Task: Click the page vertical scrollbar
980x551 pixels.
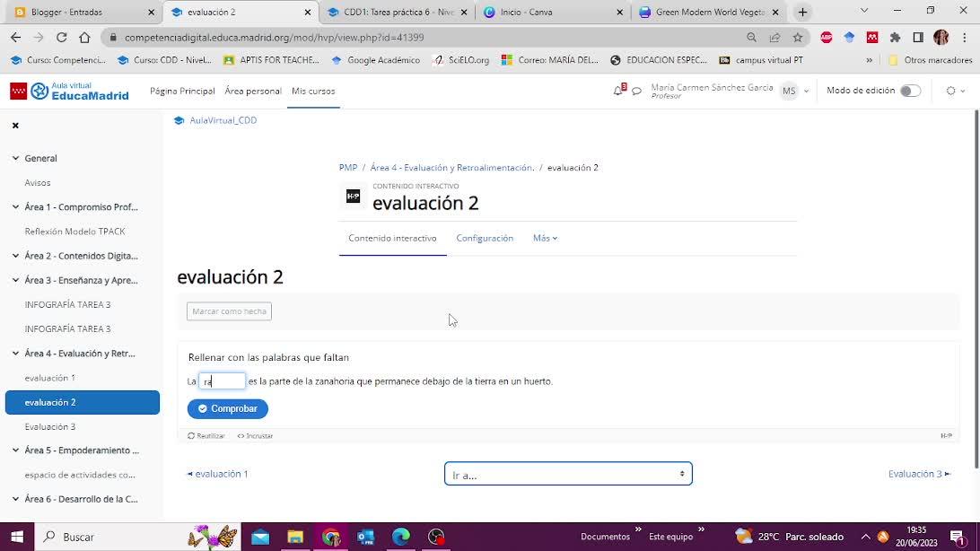Action: (976, 287)
